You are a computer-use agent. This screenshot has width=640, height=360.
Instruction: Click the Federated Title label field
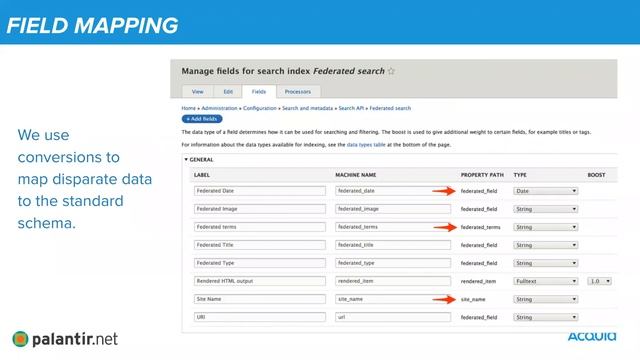(x=260, y=245)
